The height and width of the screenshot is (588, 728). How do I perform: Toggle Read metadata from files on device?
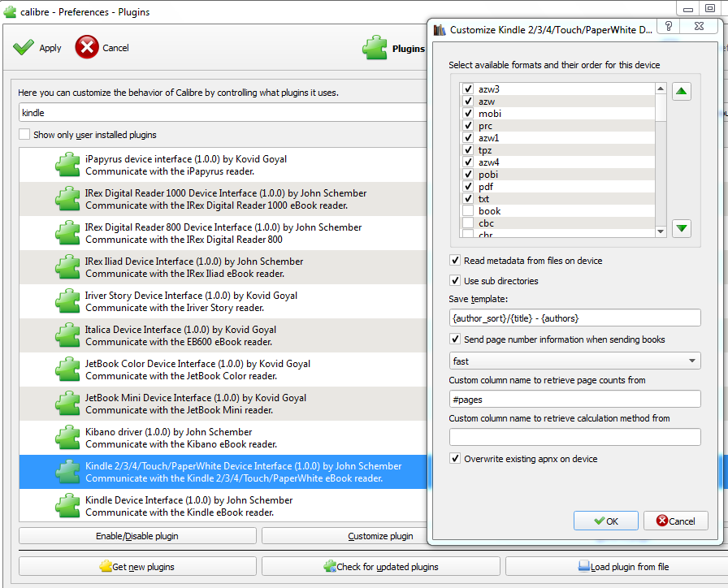pos(455,261)
